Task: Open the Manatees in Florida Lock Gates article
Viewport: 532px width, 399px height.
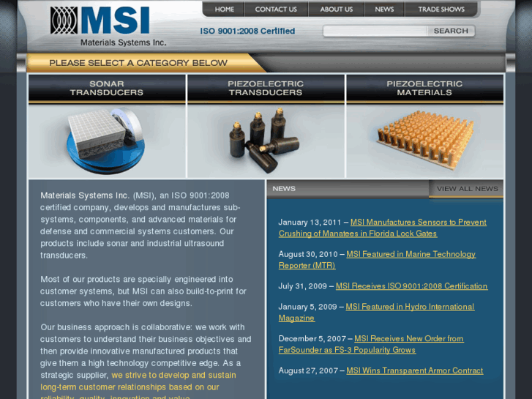Action: coord(383,228)
